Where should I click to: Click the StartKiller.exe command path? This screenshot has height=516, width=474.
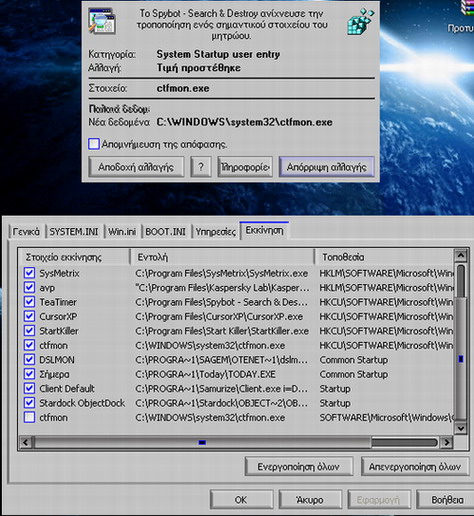[x=222, y=331]
